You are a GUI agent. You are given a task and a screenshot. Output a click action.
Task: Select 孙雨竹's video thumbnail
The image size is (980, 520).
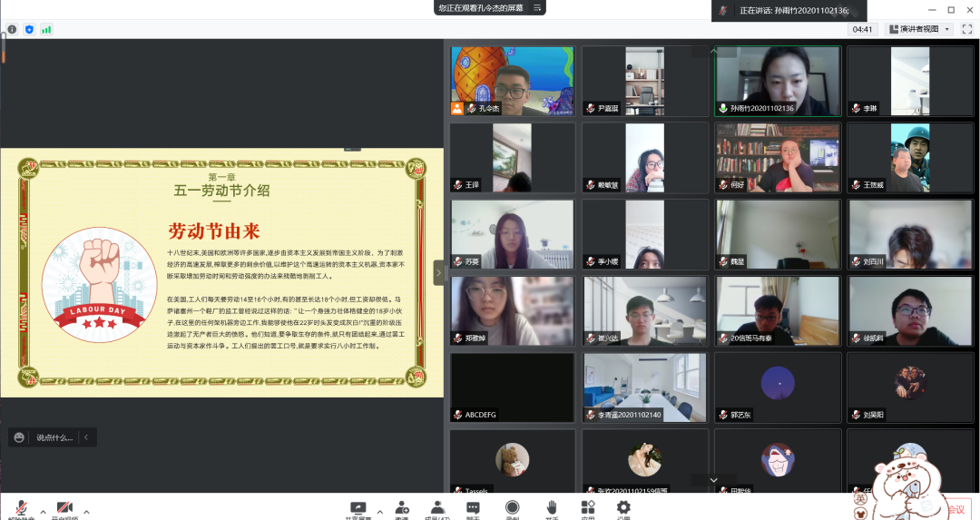pyautogui.click(x=778, y=81)
